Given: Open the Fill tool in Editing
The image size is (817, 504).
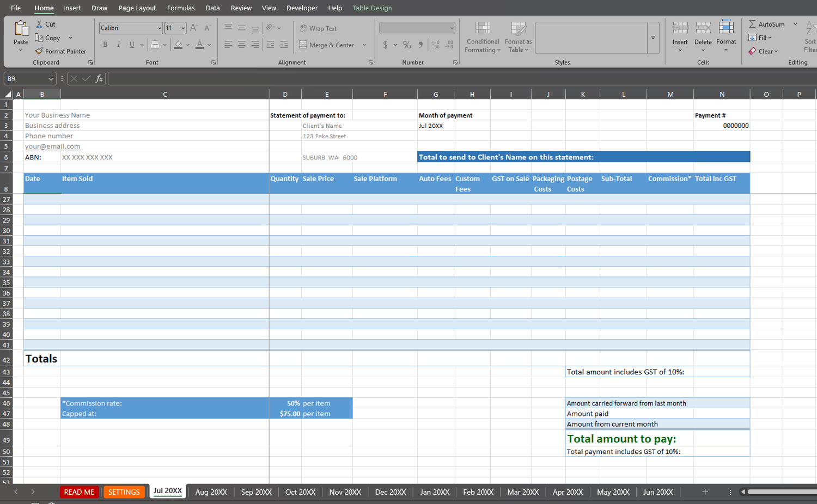Looking at the screenshot, I should click(x=760, y=38).
